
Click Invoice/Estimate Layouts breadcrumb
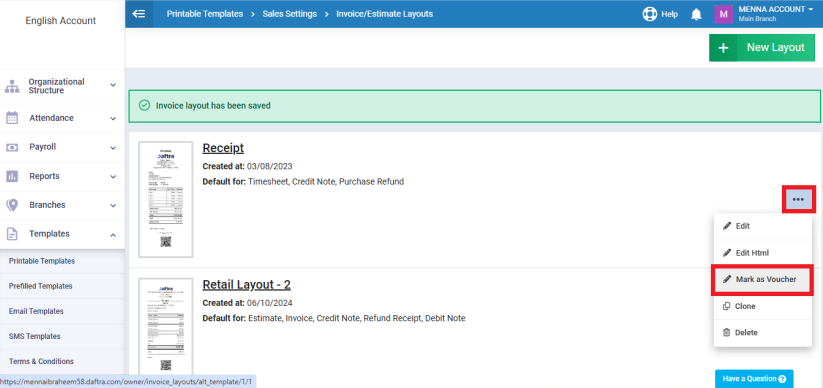tap(385, 14)
